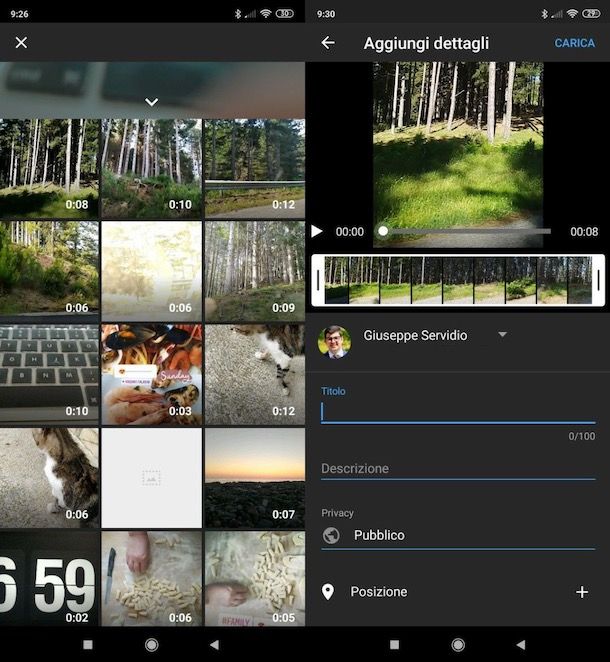The height and width of the screenshot is (662, 610).
Task: Tap the battery icon in 9:30 status bar
Action: 591,14
